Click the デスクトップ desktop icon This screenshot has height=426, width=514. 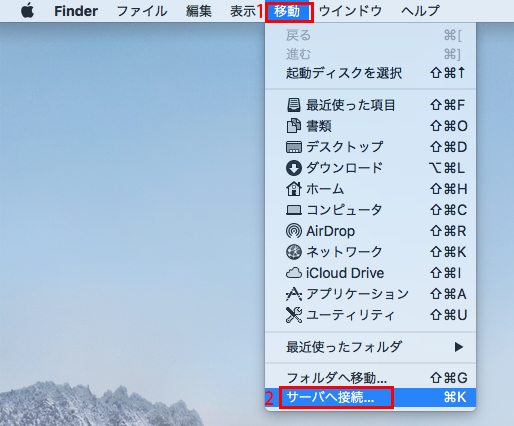[294, 147]
